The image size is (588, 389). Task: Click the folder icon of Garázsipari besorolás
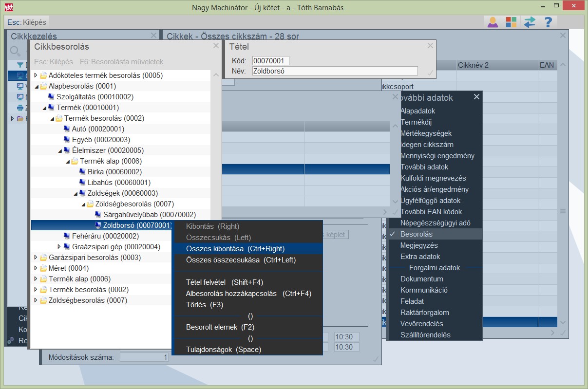click(x=43, y=258)
